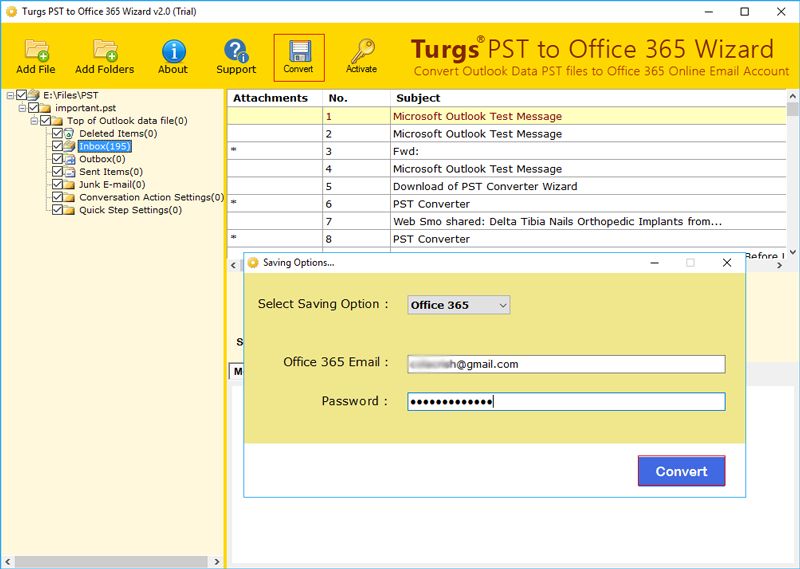Select message 8 PST Converter
The width and height of the screenshot is (800, 569).
point(507,239)
